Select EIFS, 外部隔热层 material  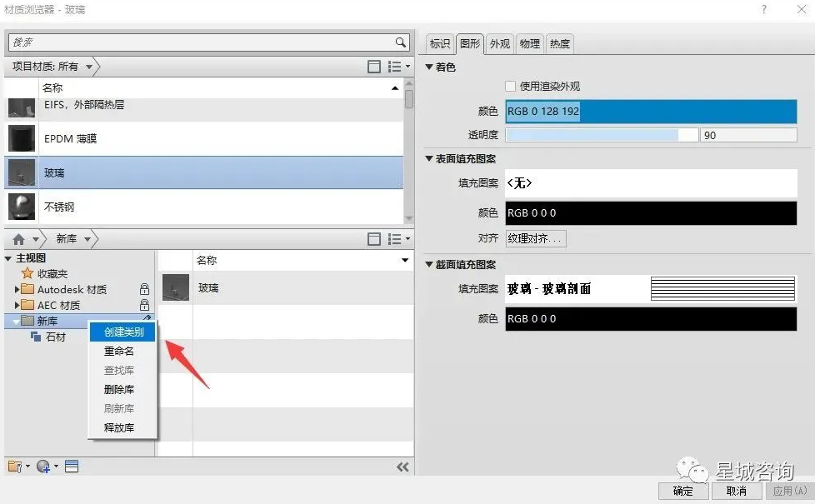pos(203,108)
